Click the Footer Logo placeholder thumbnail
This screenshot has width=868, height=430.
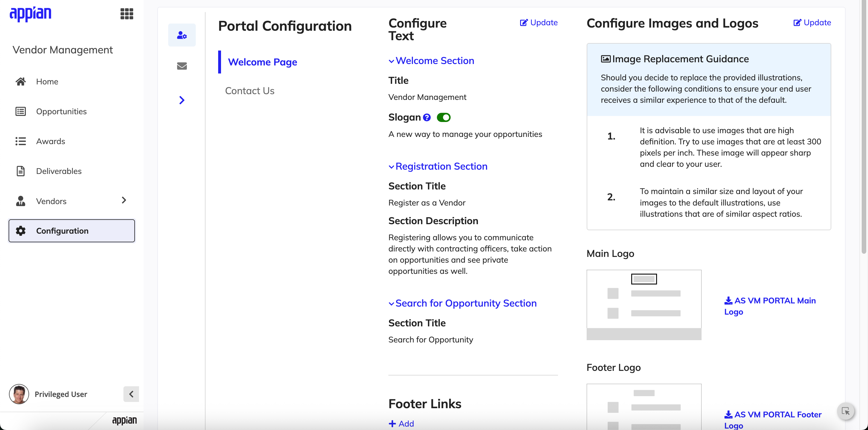(644, 407)
